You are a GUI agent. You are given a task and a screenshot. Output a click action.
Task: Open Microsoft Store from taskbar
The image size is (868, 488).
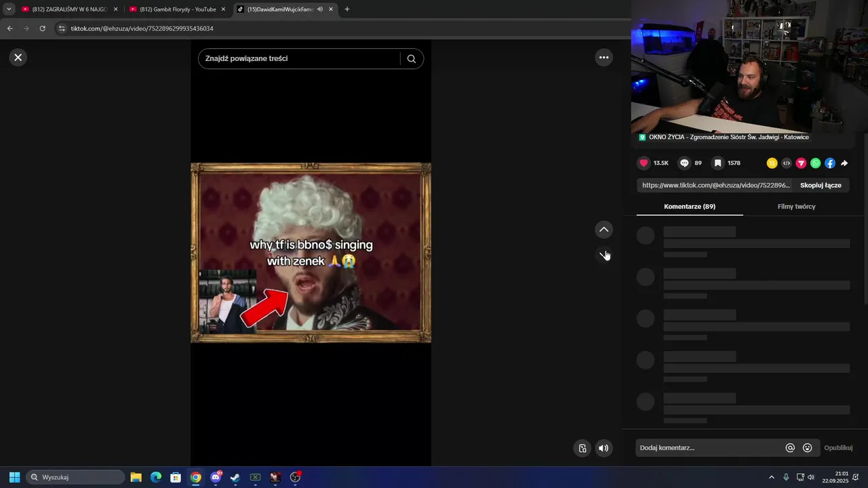point(176,477)
